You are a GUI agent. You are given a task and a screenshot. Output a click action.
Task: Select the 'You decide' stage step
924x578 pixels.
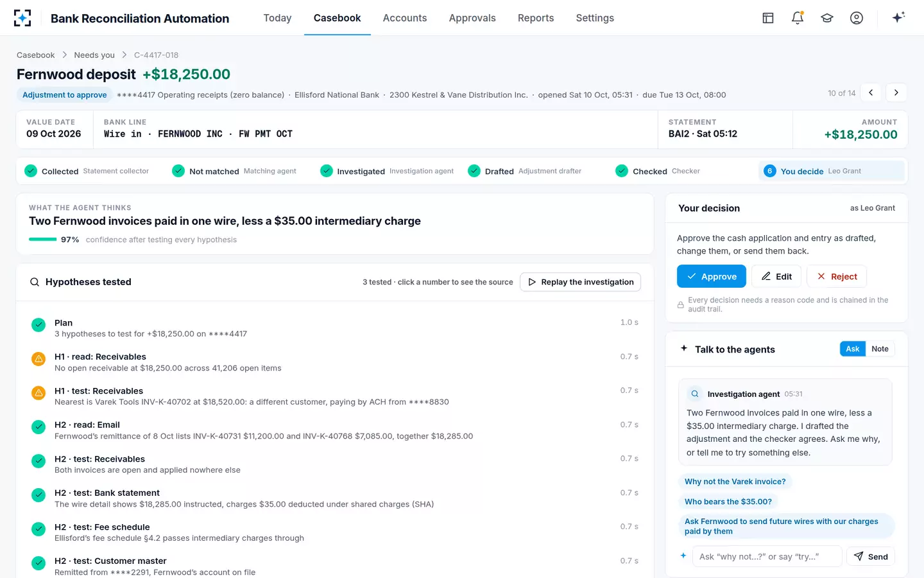[x=832, y=171]
